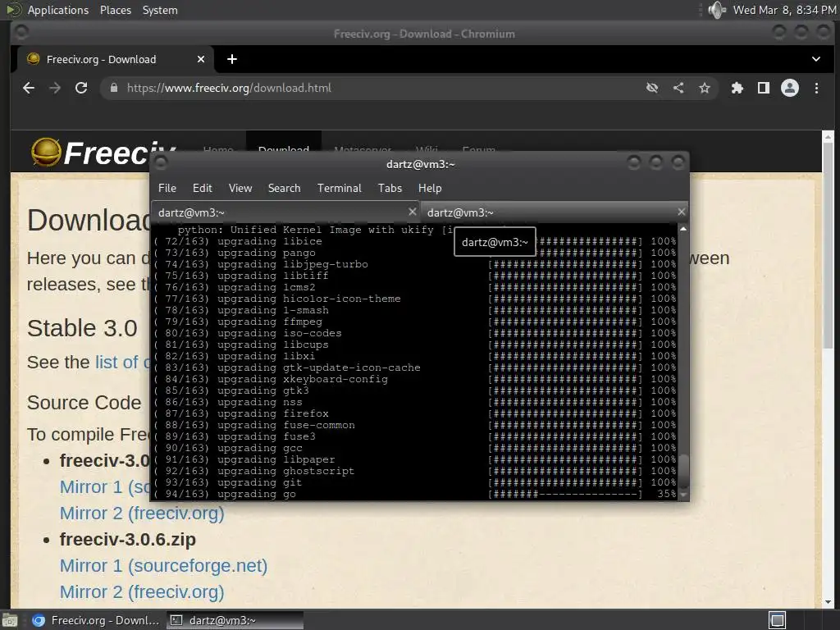Reload the Freeciv download page
Screen dimensions: 840x630
pyautogui.click(x=81, y=88)
